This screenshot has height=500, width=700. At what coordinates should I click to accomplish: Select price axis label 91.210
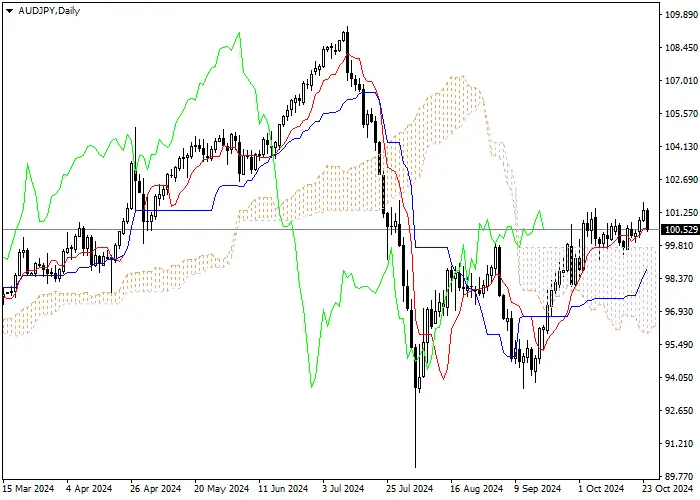pos(681,444)
